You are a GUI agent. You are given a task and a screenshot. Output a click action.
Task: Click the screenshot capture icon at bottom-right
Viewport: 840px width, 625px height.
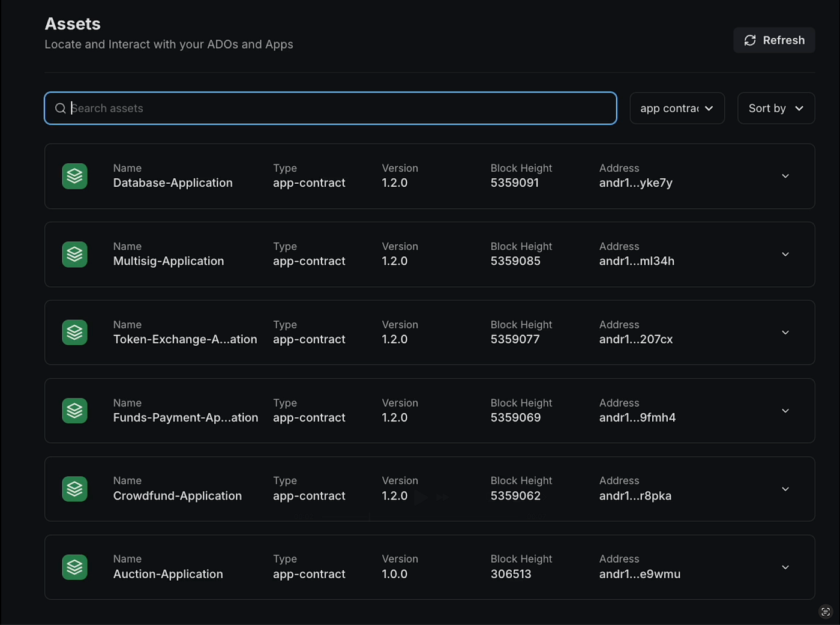[x=826, y=612]
